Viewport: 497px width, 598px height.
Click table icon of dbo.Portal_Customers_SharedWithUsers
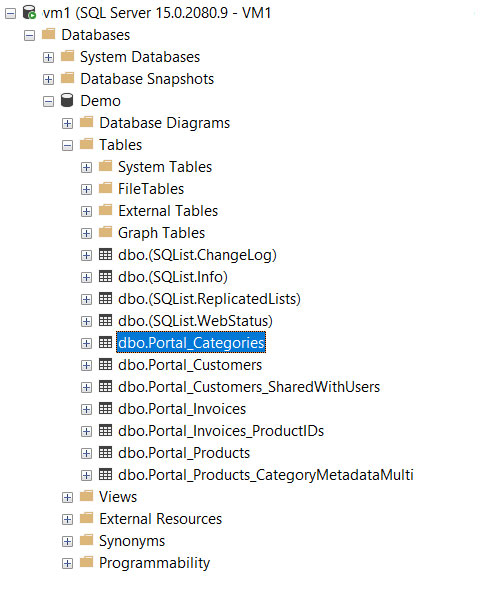[105, 386]
